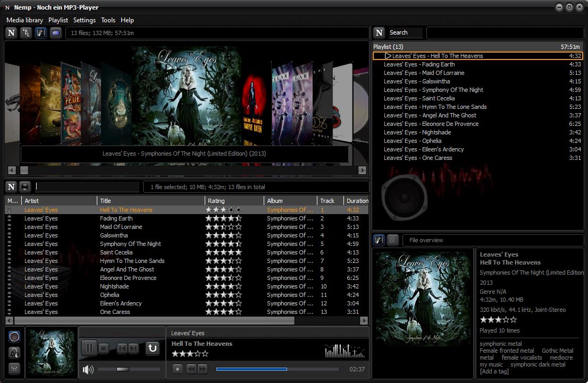Click the 'mediocre' tag
This screenshot has height=383, width=588.
561,358
